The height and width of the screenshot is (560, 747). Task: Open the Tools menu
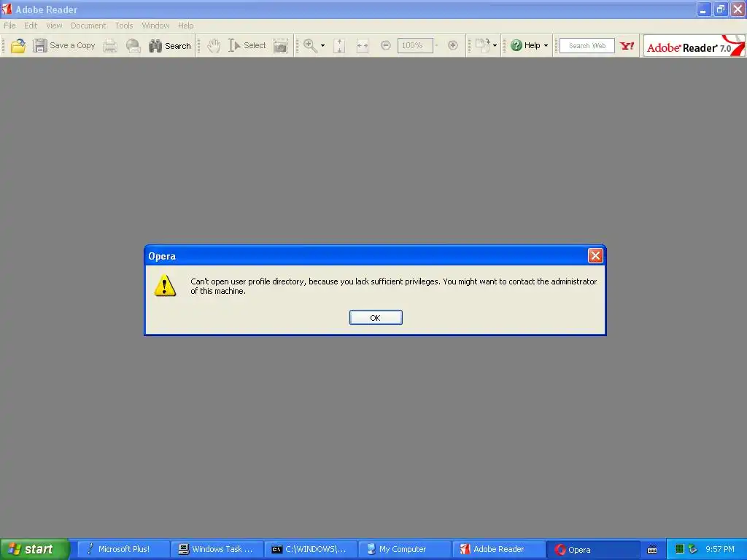click(124, 26)
